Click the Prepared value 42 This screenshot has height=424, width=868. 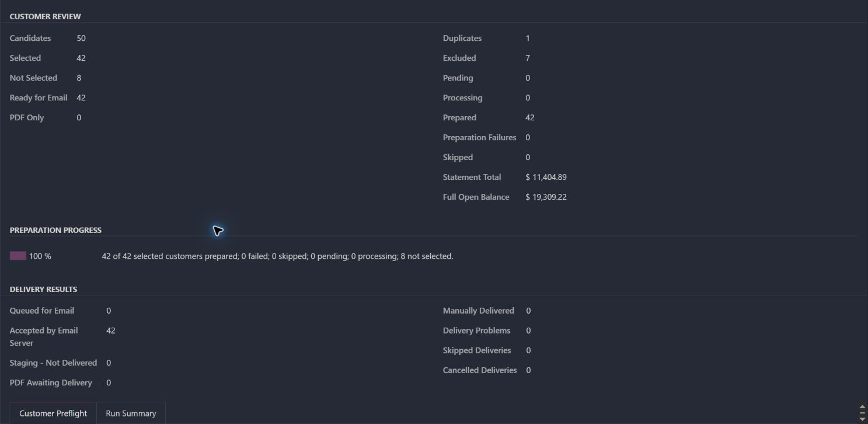coord(530,117)
